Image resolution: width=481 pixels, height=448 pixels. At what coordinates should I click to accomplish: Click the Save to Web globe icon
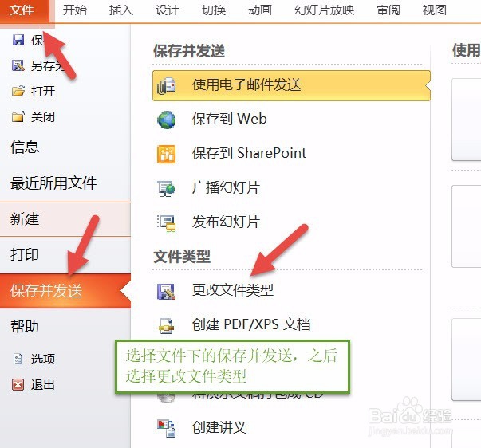pyautogui.click(x=166, y=120)
